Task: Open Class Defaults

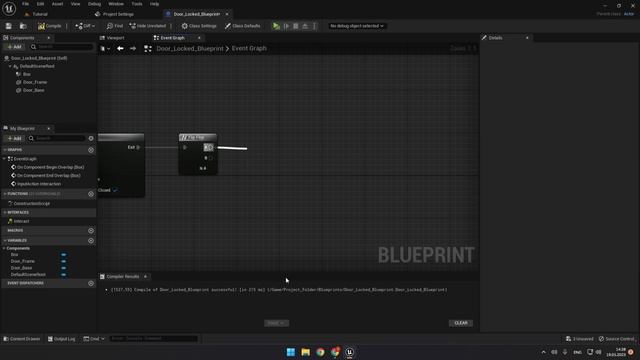Action: tap(242, 26)
